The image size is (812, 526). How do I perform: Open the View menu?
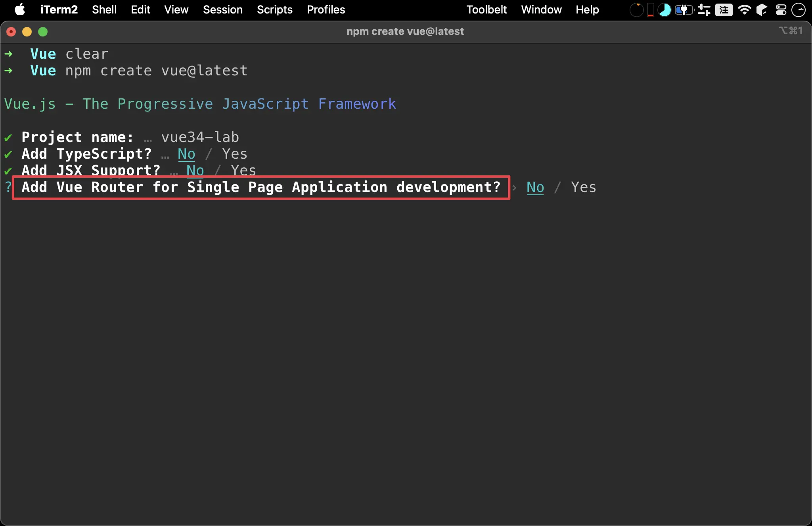click(x=176, y=10)
